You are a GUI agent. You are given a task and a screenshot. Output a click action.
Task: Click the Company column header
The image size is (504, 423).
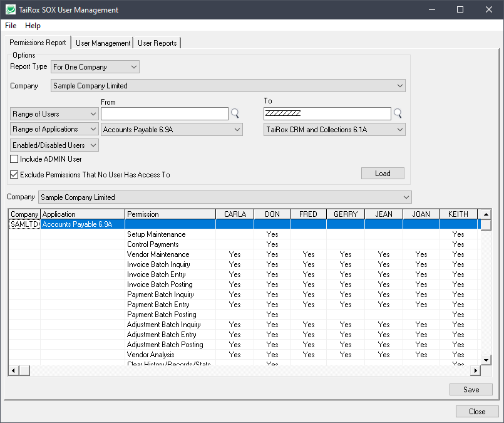click(x=24, y=214)
